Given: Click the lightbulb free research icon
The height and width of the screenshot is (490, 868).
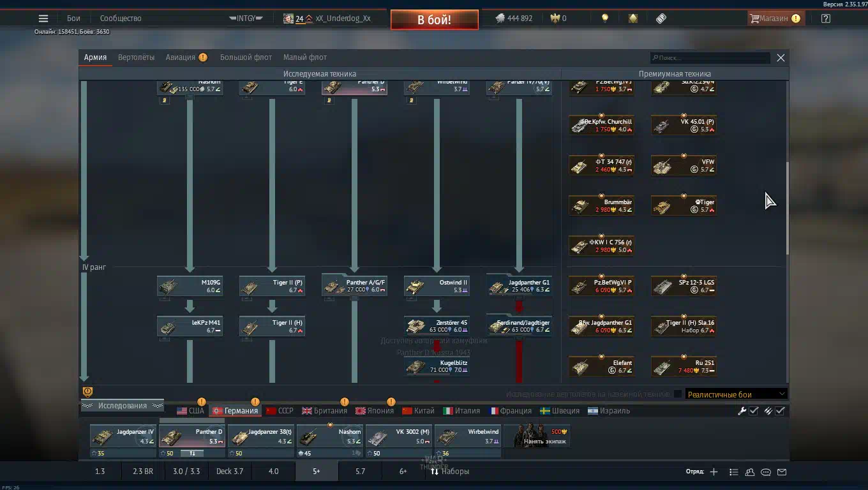Looking at the screenshot, I should pos(605,19).
